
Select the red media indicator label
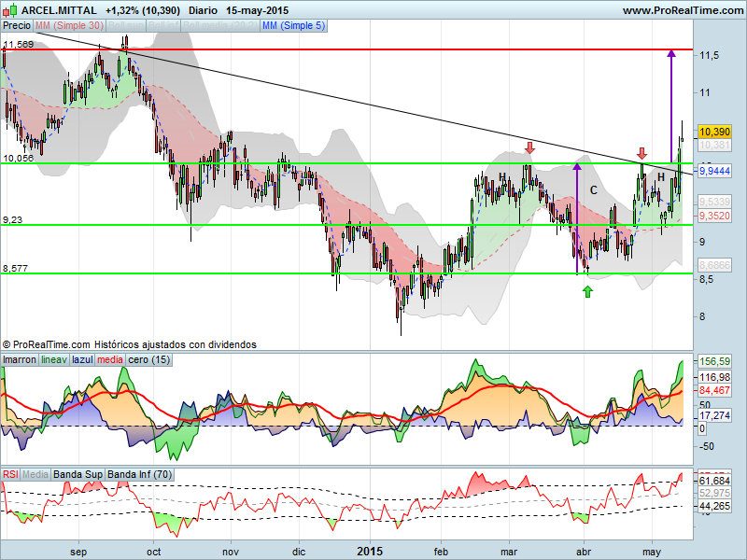click(110, 360)
